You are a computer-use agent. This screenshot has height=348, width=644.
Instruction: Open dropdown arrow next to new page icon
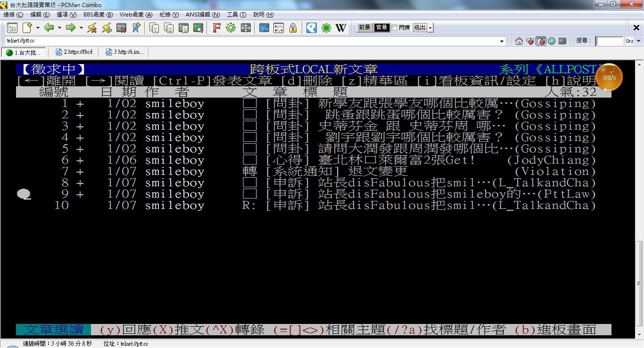click(x=37, y=28)
